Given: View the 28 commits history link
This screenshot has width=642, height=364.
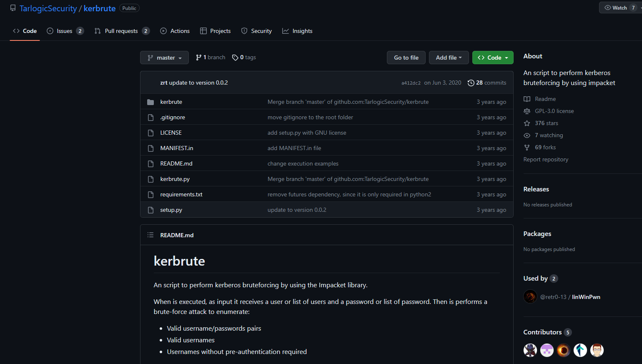Looking at the screenshot, I should coord(487,83).
